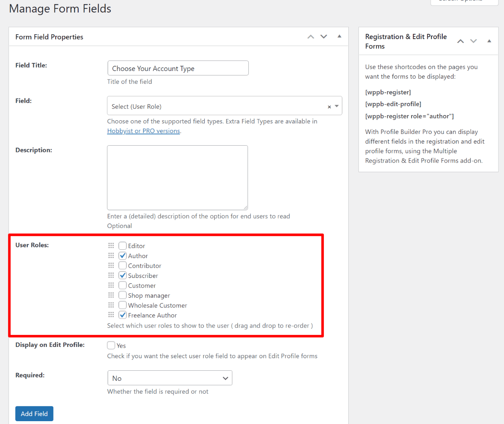Image resolution: width=504 pixels, height=424 pixels.
Task: Uncheck the Author role checkbox
Action: click(123, 255)
